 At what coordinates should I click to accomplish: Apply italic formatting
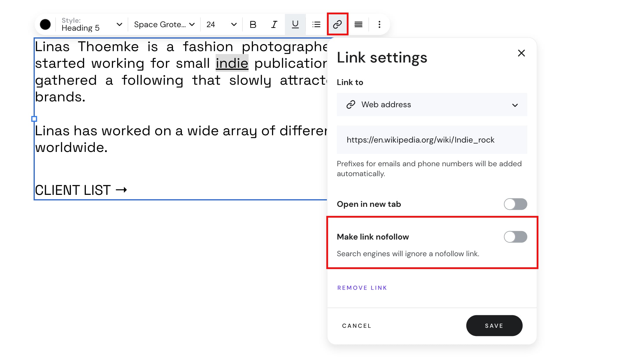click(x=274, y=25)
